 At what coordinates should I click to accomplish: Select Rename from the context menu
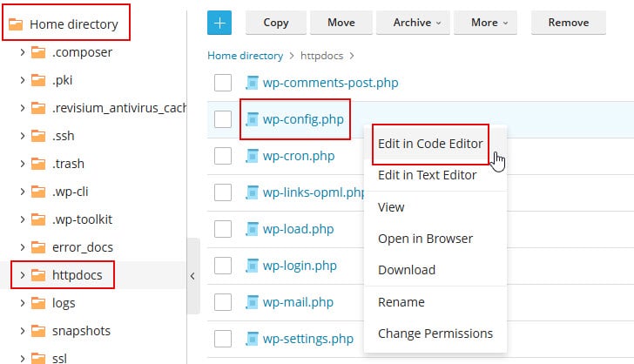point(401,302)
